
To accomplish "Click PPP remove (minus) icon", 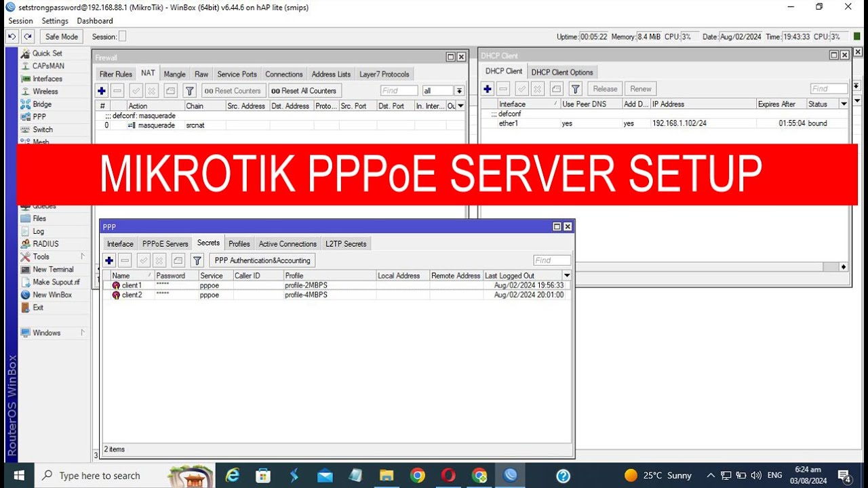I will pyautogui.click(x=125, y=260).
